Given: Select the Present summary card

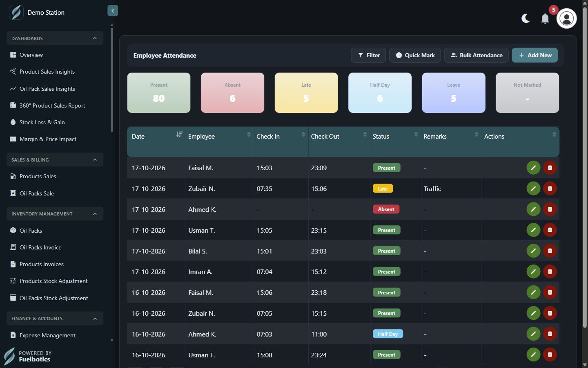Looking at the screenshot, I should (x=159, y=93).
